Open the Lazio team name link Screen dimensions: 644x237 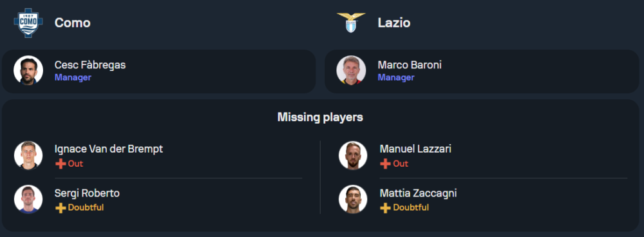pyautogui.click(x=394, y=23)
